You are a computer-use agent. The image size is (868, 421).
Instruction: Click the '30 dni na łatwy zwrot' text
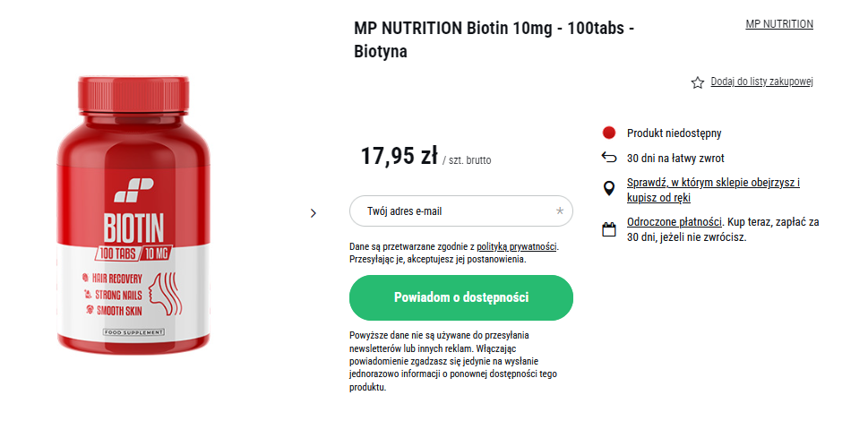coord(675,159)
